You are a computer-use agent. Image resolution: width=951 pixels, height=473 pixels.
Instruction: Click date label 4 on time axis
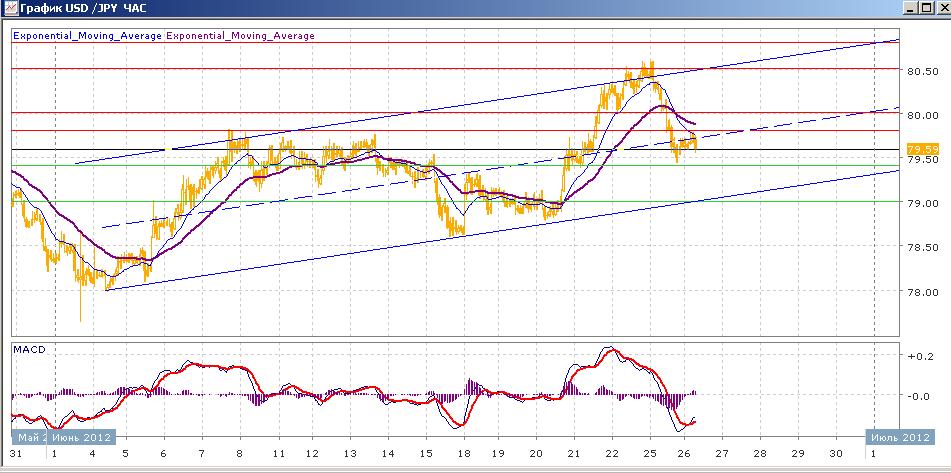pyautogui.click(x=92, y=454)
